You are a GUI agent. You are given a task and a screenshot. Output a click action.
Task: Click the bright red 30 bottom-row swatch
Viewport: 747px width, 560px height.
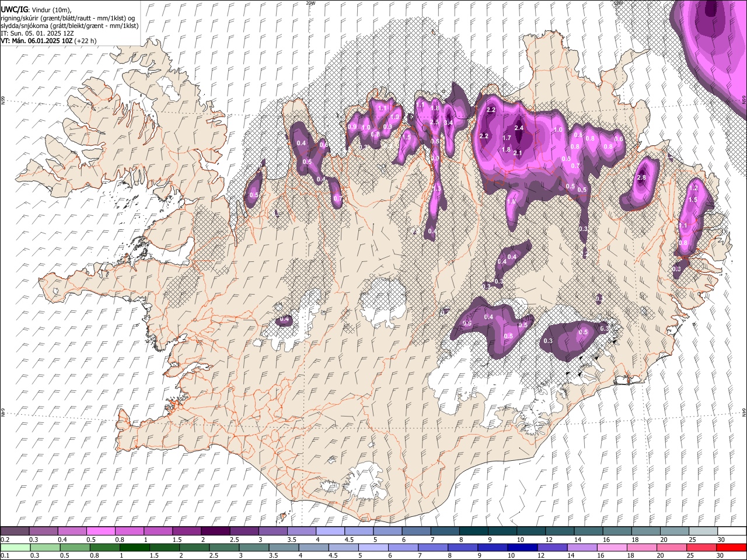click(x=731, y=547)
